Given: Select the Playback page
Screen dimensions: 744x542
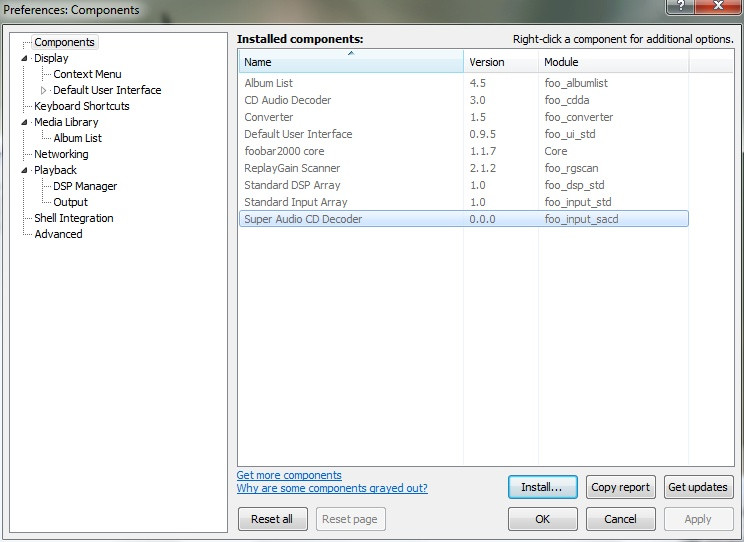Looking at the screenshot, I should [55, 170].
